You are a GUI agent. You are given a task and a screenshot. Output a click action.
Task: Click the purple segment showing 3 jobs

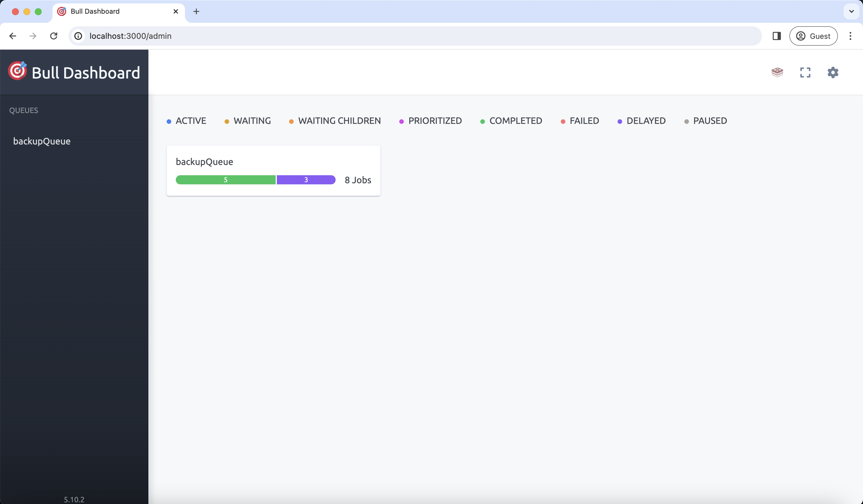pyautogui.click(x=306, y=180)
